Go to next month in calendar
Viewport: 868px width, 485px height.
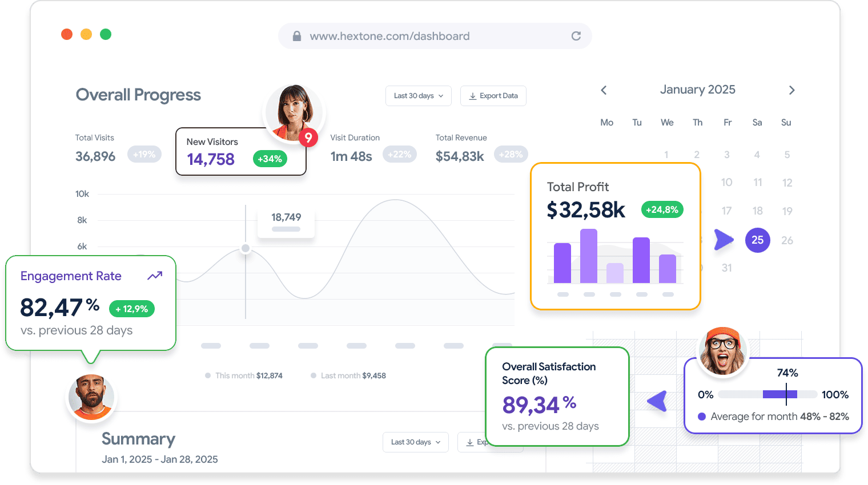791,90
